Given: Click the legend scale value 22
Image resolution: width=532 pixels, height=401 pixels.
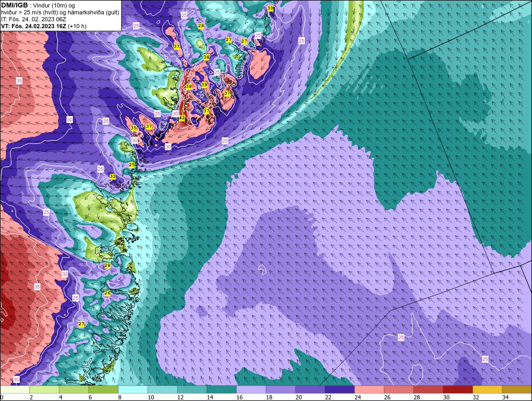Looking at the screenshot, I should (x=328, y=397).
